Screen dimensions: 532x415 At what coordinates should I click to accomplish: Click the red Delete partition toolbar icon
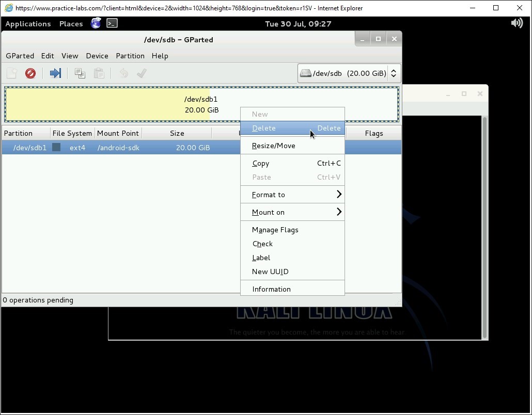pos(30,73)
